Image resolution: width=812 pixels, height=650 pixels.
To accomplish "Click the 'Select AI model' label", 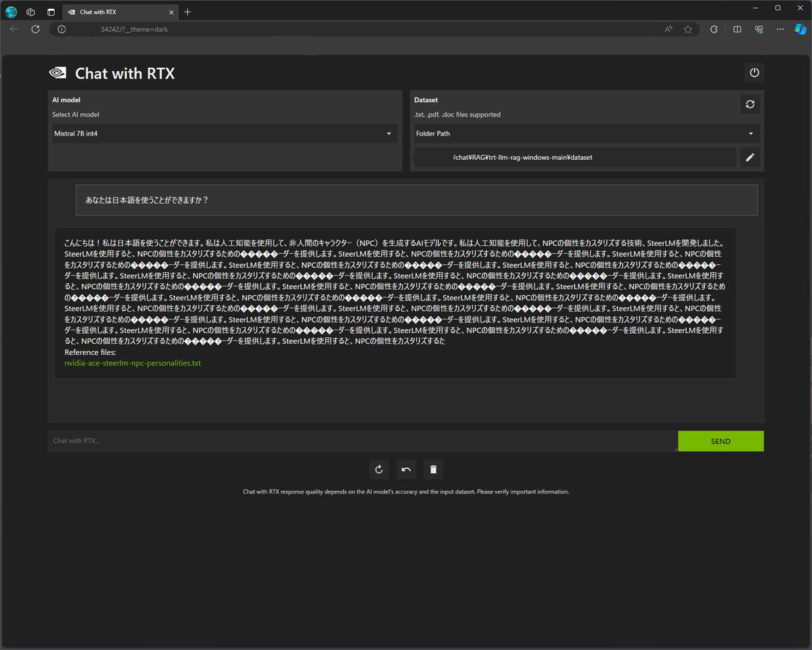I will click(x=76, y=114).
